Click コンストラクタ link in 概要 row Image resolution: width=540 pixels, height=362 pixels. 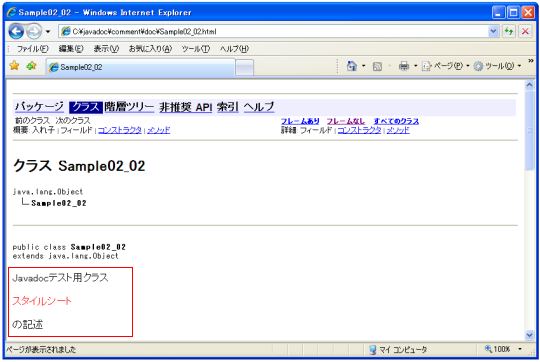pos(120,130)
